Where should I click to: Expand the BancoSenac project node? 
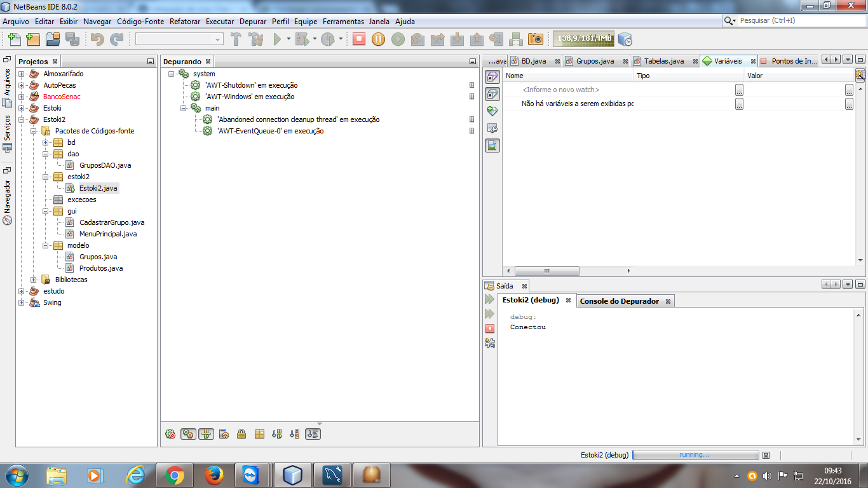[22, 97]
